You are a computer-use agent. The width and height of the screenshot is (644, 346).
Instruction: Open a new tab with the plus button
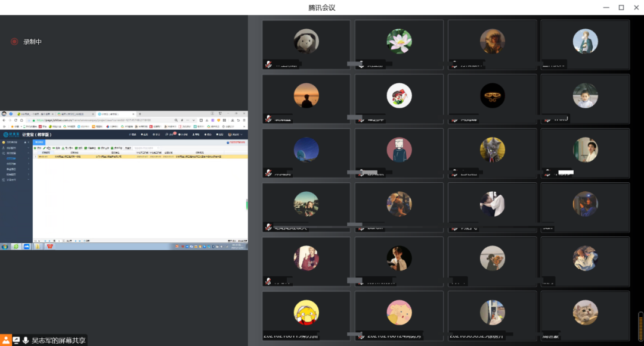click(x=140, y=114)
